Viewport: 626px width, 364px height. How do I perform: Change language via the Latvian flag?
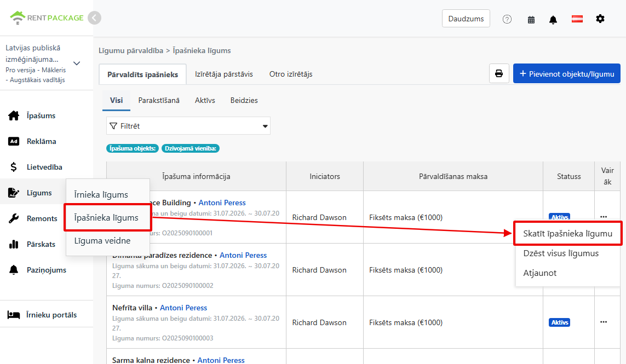click(577, 19)
